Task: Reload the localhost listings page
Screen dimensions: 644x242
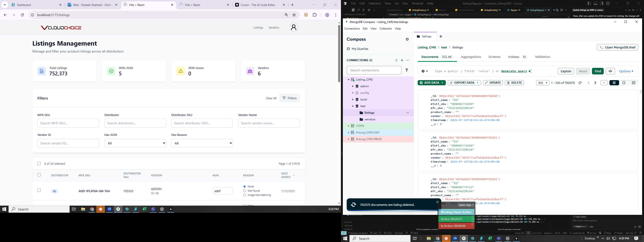Action: pyautogui.click(x=22, y=15)
